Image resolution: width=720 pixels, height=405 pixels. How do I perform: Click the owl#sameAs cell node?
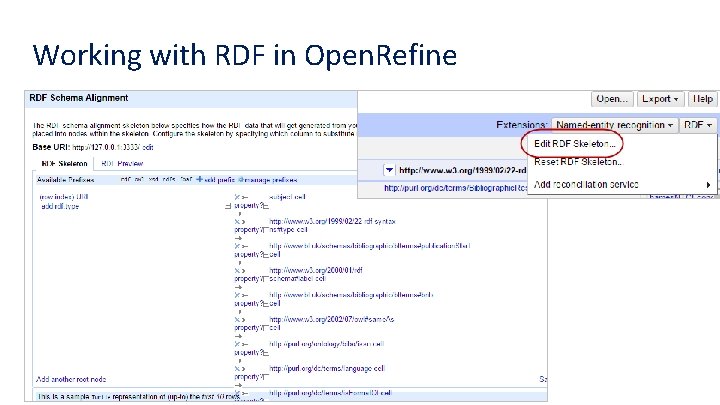[332, 323]
